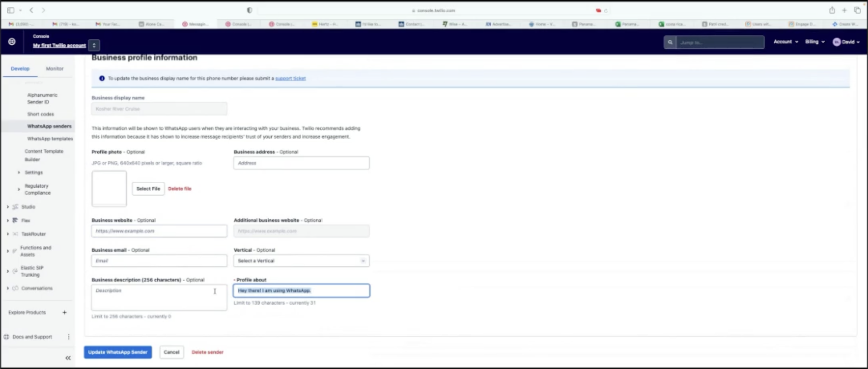
Task: Click the TaskRouter product icon
Action: [x=15, y=234]
